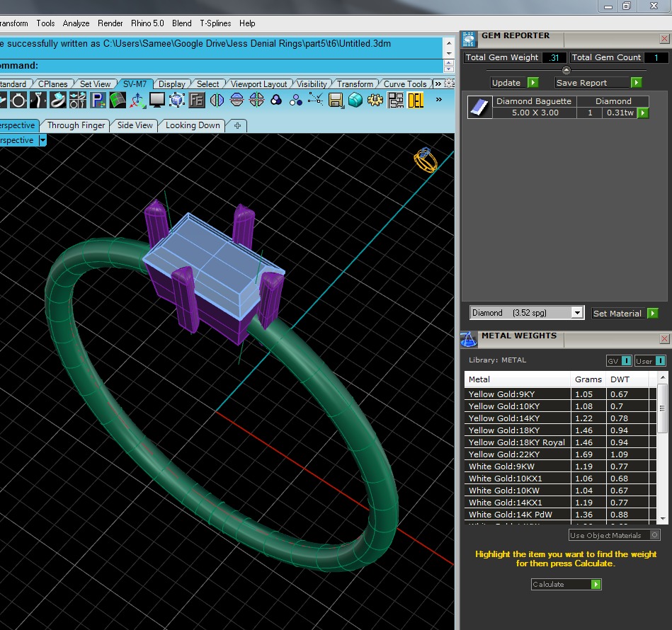This screenshot has width=672, height=630.
Task: Expand the 0.31tw diamond row arrow
Action: (x=642, y=113)
